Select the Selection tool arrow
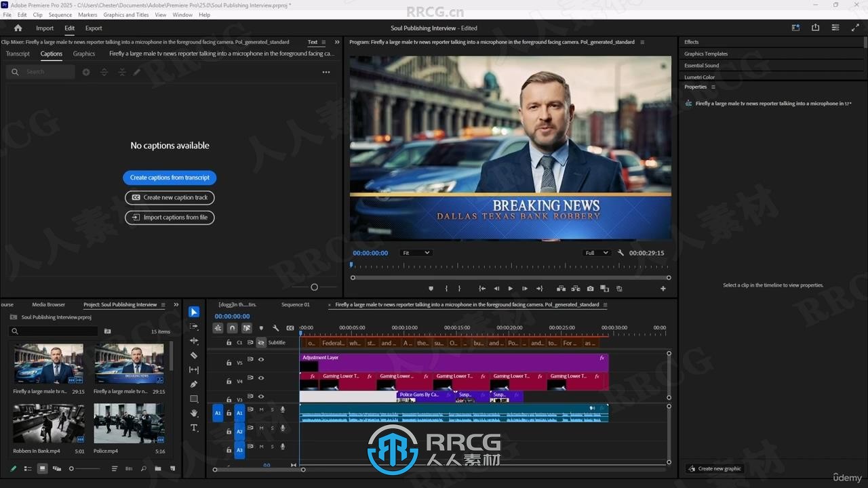The width and height of the screenshot is (868, 488). point(194,312)
